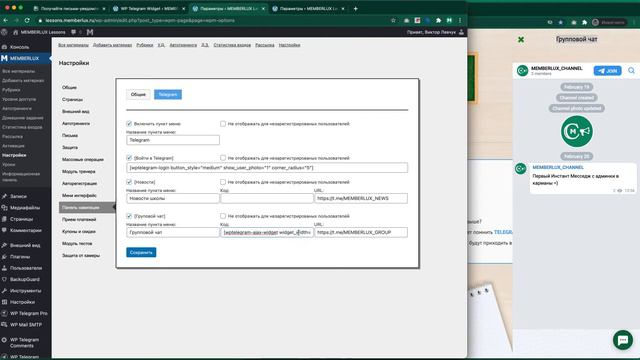The height and width of the screenshot is (360, 640).
Task: Click the user avatar icon in admin bar
Action: [x=461, y=32]
